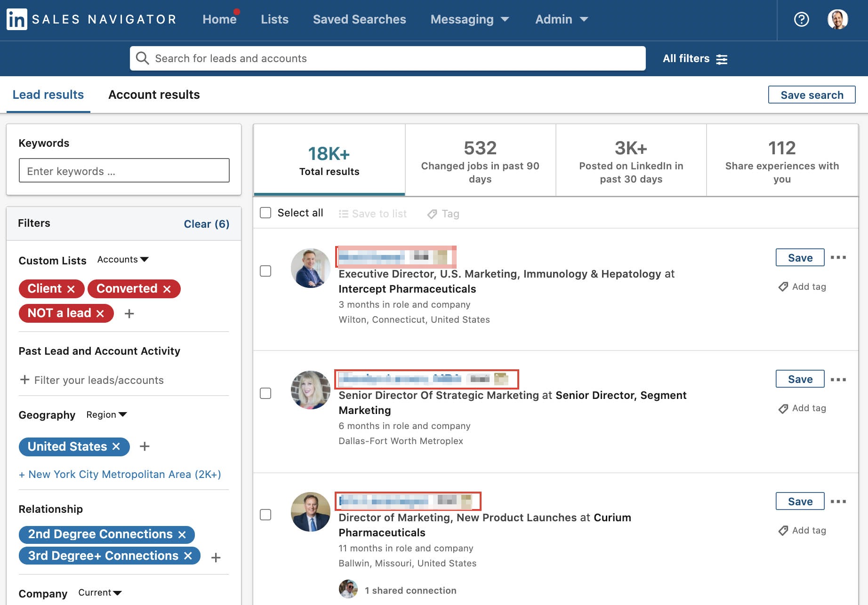Open more options for Dallas-Fort Worth lead

(838, 379)
